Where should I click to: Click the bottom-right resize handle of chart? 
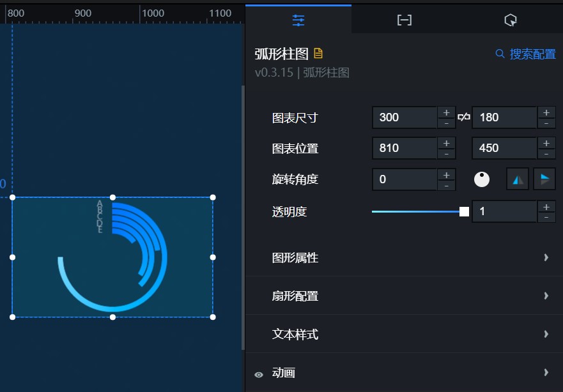pyautogui.click(x=213, y=317)
